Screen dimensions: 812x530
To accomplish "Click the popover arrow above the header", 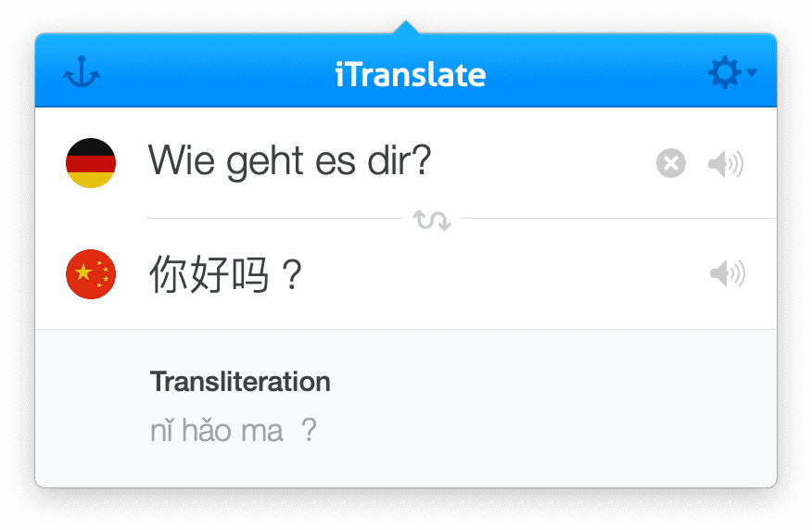I will tap(406, 28).
